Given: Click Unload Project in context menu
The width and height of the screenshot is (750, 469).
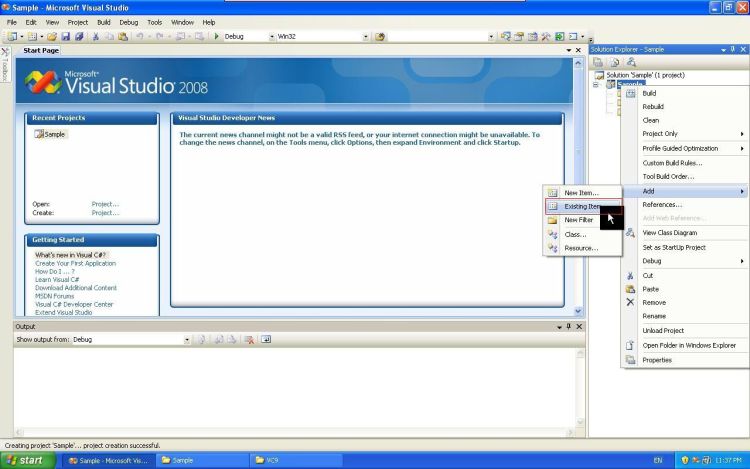Looking at the screenshot, I should click(685, 331).
